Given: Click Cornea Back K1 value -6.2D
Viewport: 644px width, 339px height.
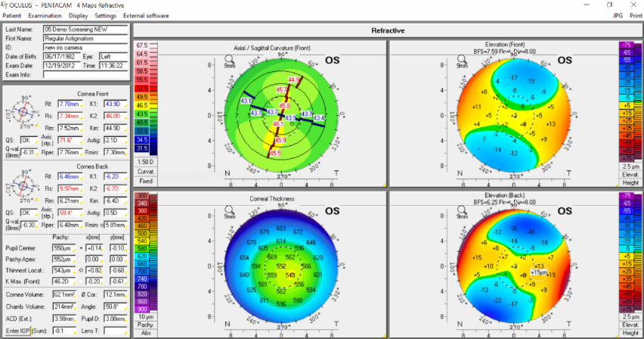Looking at the screenshot, I should (116, 176).
